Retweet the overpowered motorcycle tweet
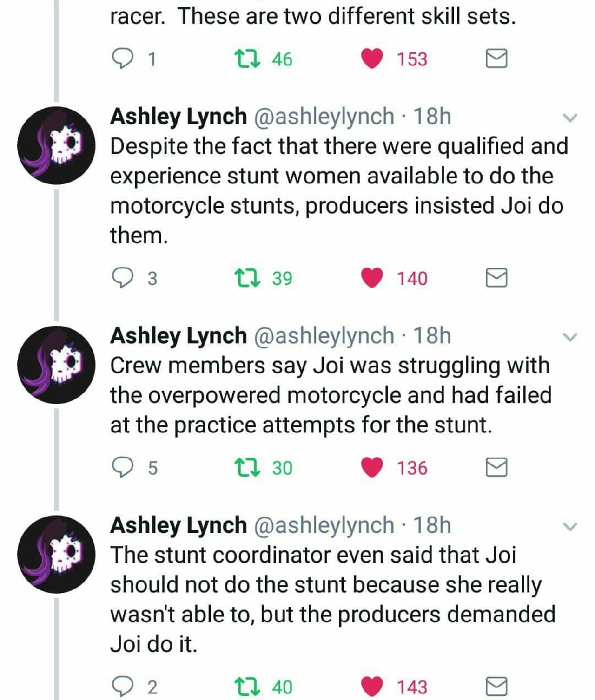 [x=248, y=468]
